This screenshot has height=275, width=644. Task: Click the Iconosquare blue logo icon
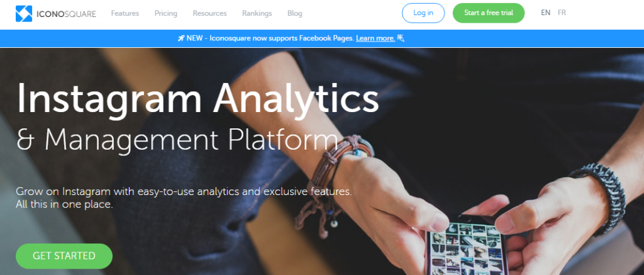(24, 14)
